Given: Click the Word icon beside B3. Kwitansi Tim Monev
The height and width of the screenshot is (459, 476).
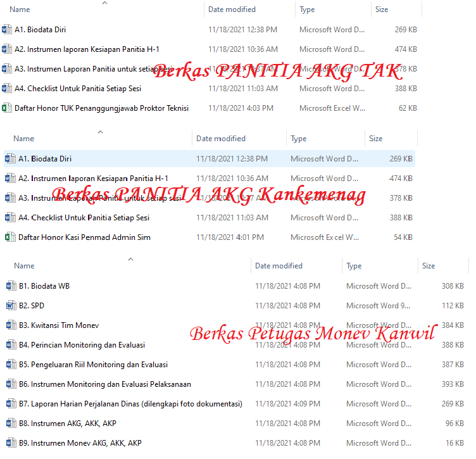Looking at the screenshot, I should pos(11,325).
